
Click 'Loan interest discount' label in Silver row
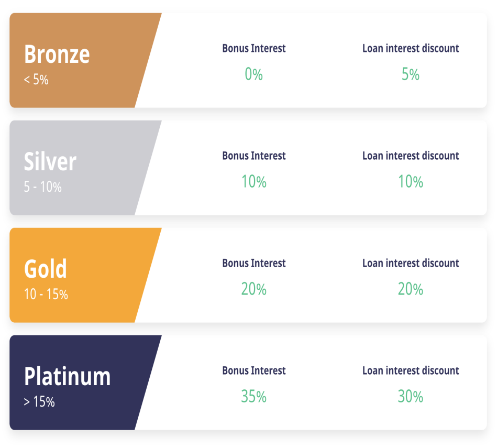411,156
